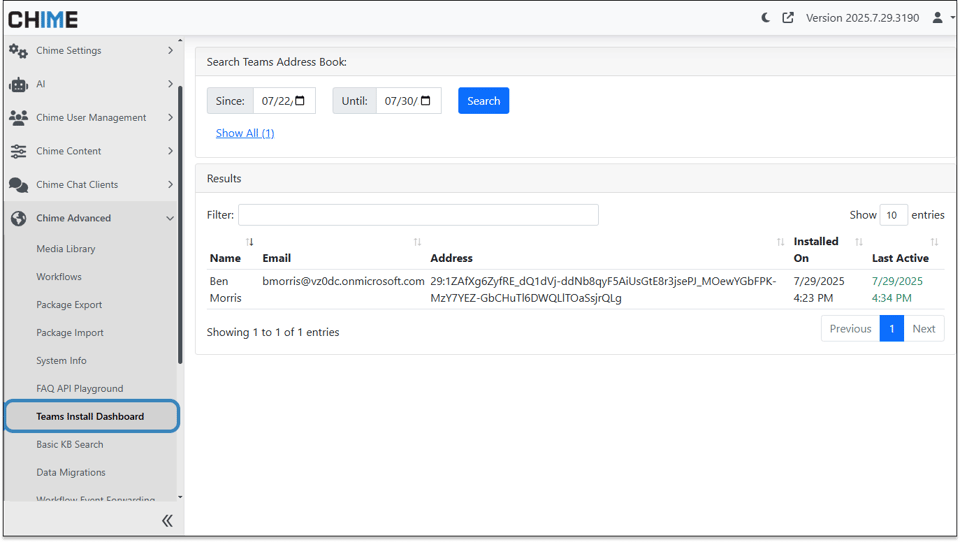Viewport: 960px width, 542px height.
Task: Click the sidebar vertical scrollbar
Action: pos(180,224)
